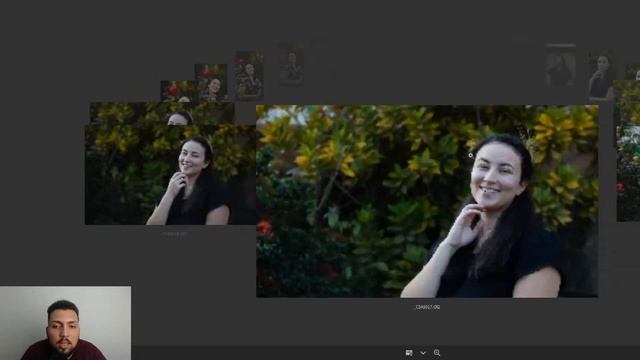Select the cut-off foliage photo at right edge
This screenshot has width=640, height=360.
tap(628, 151)
